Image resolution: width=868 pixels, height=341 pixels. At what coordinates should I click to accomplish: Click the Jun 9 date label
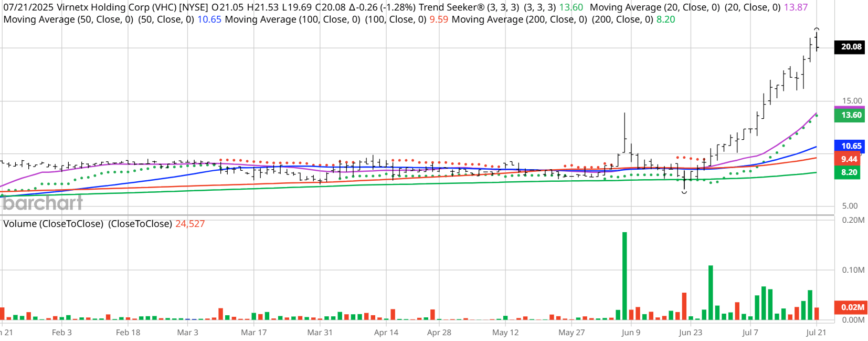click(631, 333)
